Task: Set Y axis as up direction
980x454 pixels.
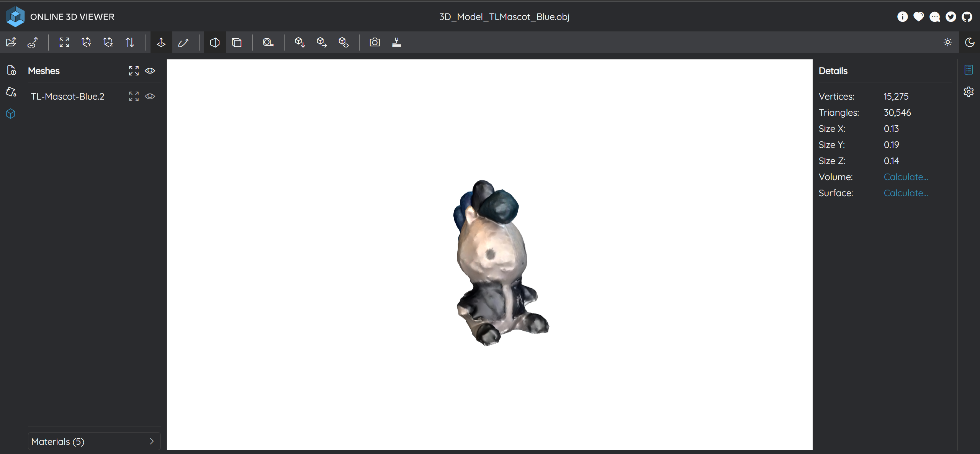Action: point(86,42)
